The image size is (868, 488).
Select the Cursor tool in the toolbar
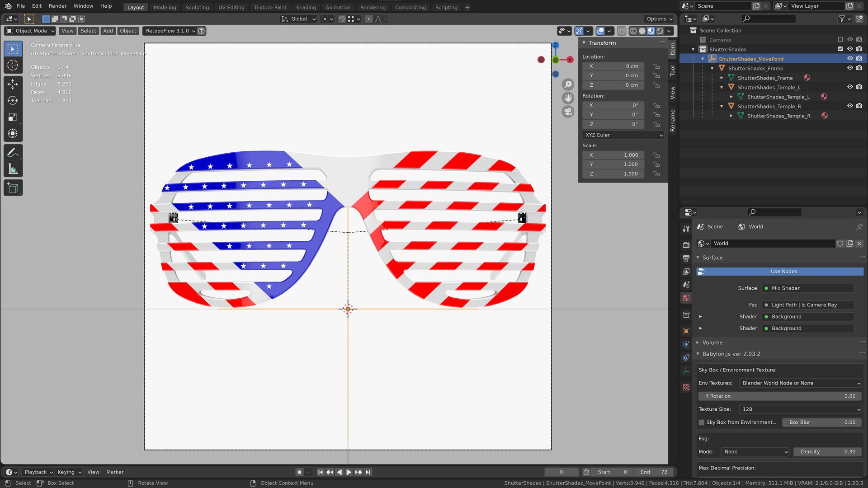pyautogui.click(x=13, y=65)
